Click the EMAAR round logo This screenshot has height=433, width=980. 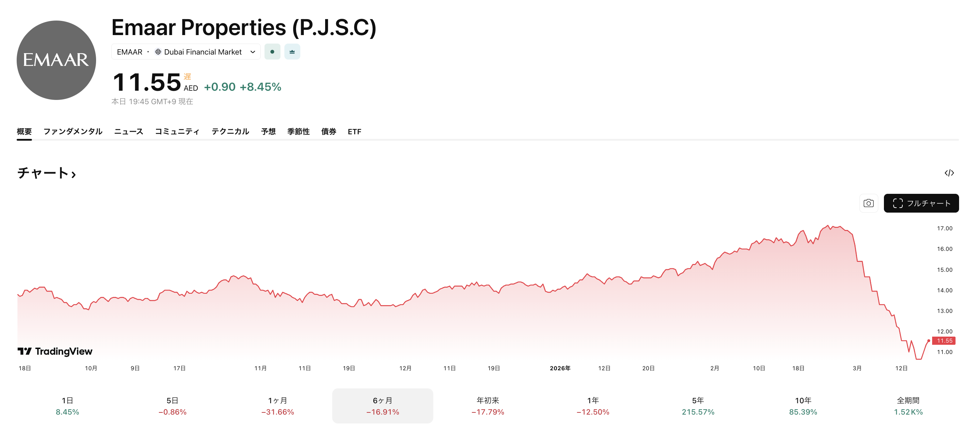coord(56,60)
